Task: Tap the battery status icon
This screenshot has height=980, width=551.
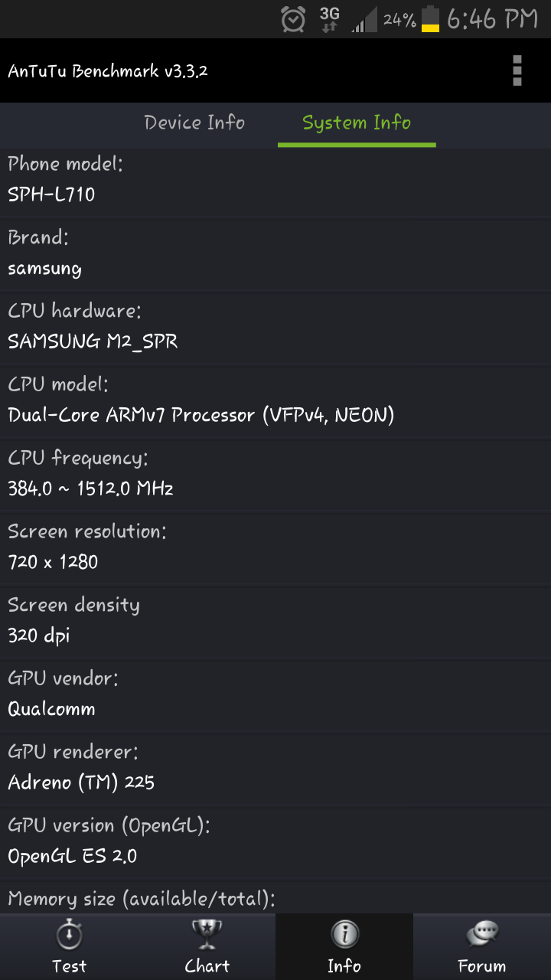Action: coord(431,19)
